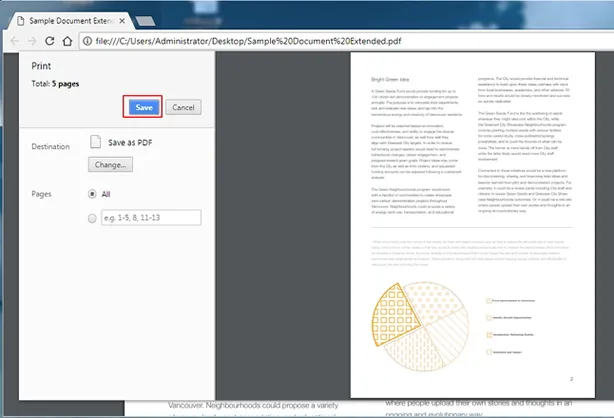
Task: Click the page range input field
Action: click(151, 217)
